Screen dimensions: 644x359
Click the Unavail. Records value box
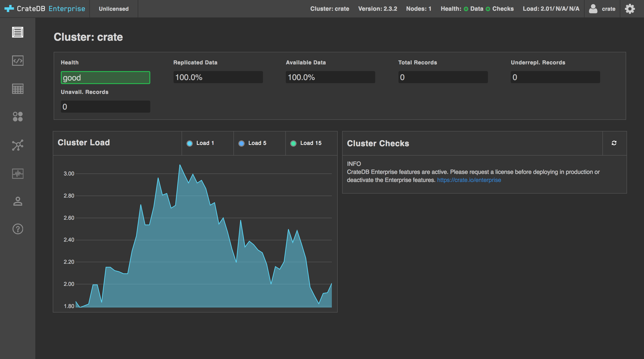106,107
